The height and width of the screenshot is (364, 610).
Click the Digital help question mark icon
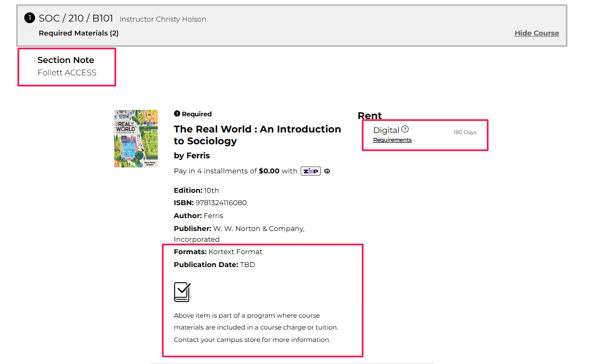click(x=405, y=129)
